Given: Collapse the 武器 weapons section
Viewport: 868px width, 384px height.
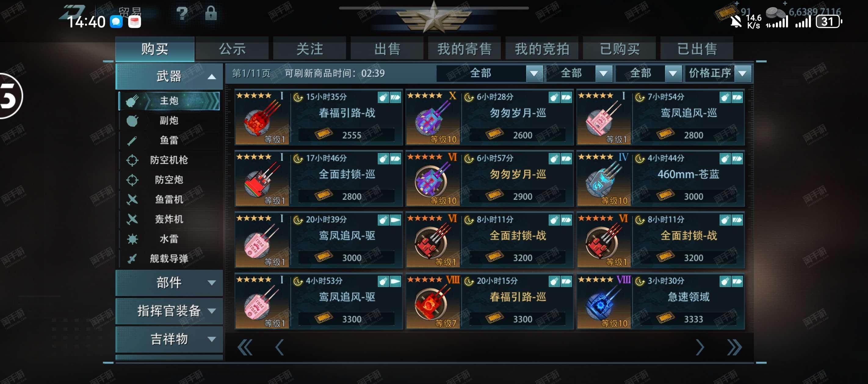Looking at the screenshot, I should coord(169,76).
